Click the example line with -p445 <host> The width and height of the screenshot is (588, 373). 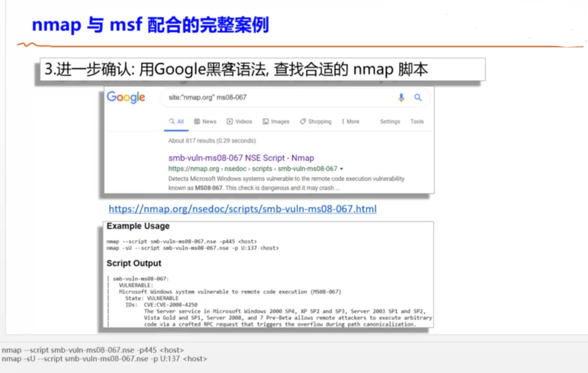(x=181, y=242)
